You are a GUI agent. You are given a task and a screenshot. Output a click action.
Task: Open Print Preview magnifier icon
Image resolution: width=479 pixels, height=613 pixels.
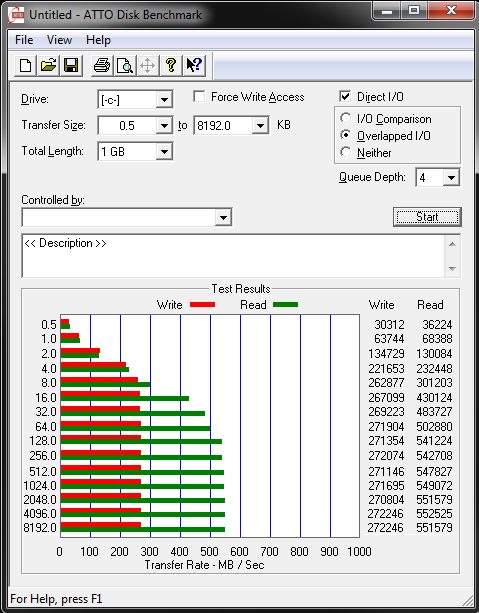(125, 65)
